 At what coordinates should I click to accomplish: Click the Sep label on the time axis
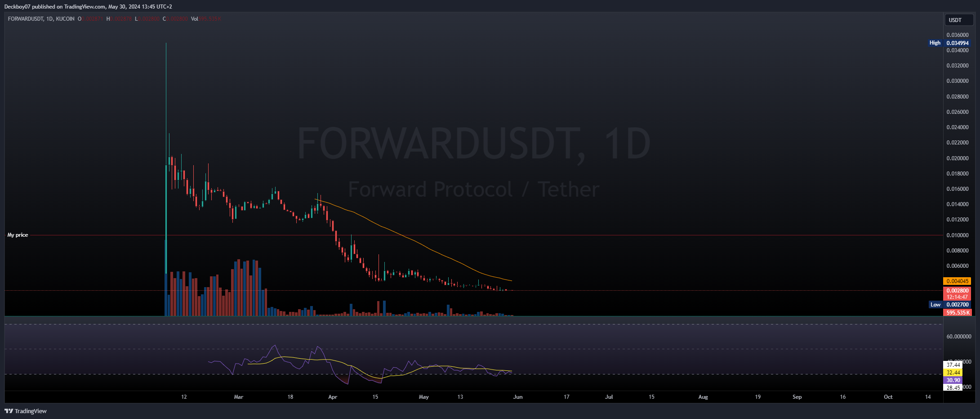click(797, 397)
